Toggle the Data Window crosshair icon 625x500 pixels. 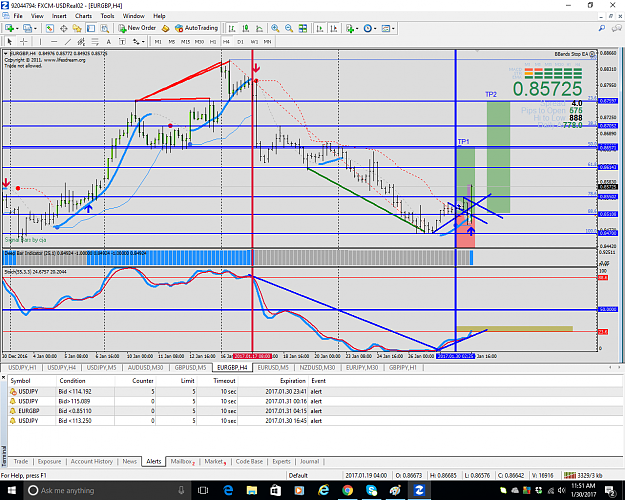[63, 28]
